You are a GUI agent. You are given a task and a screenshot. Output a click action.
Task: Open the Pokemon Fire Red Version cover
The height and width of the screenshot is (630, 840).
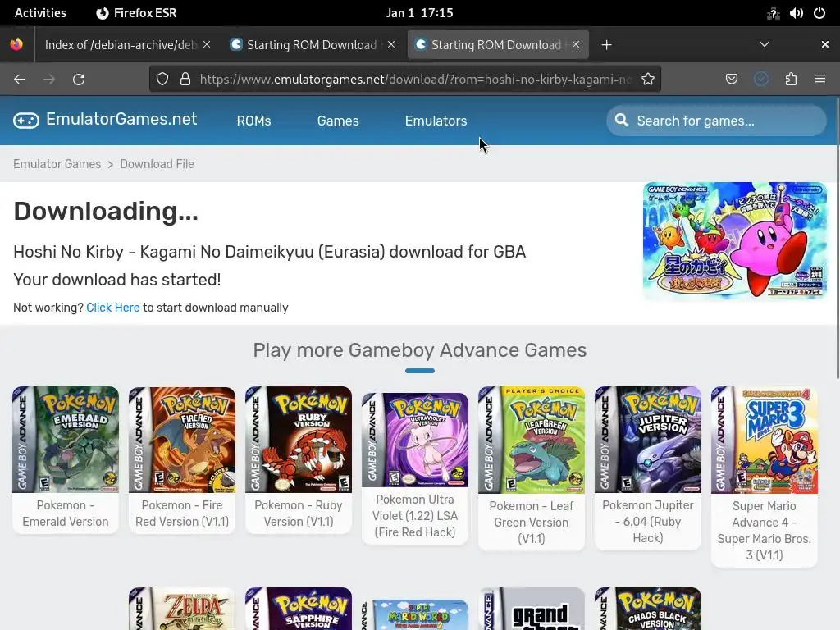181,440
